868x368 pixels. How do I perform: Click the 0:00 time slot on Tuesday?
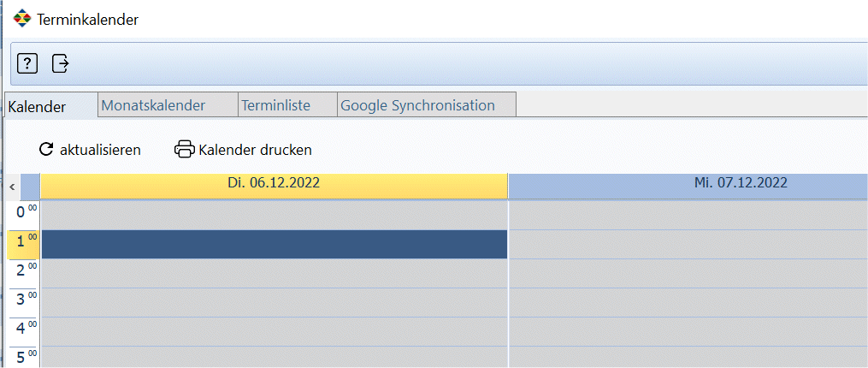pyautogui.click(x=275, y=215)
